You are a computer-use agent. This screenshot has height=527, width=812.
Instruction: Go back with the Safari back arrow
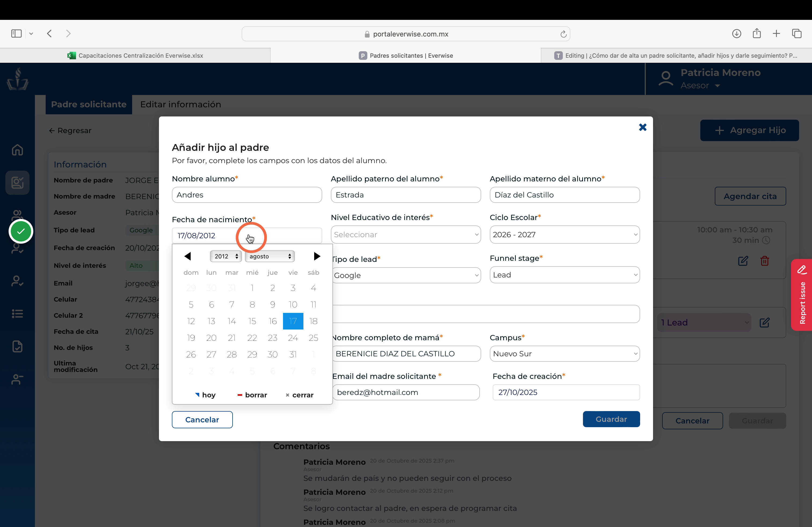point(49,33)
